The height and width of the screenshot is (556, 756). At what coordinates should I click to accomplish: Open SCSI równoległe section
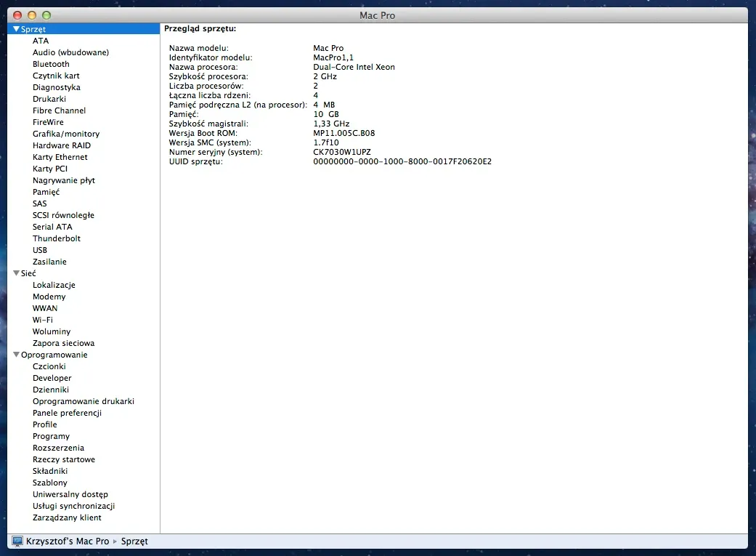click(x=63, y=215)
